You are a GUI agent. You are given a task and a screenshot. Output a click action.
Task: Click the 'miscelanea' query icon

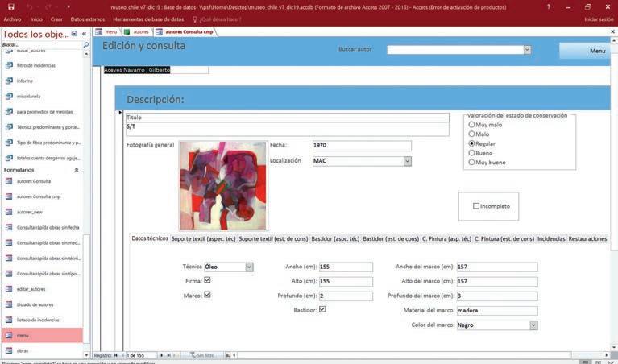[x=9, y=96]
